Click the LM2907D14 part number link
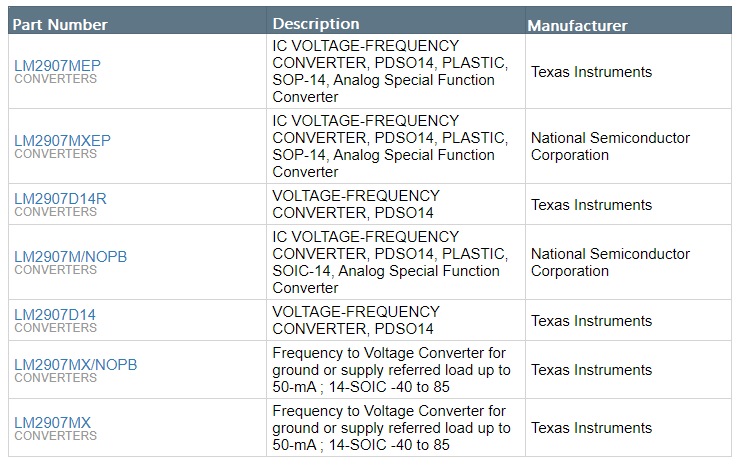 55,314
